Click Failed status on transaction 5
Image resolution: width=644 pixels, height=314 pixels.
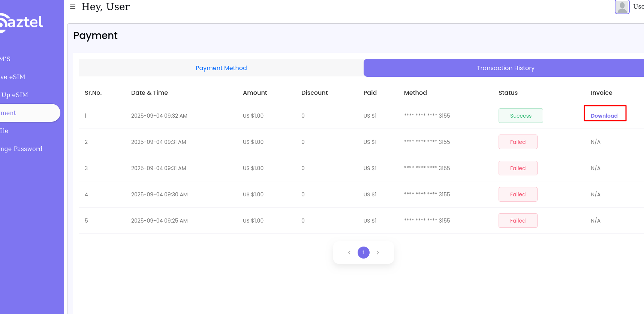(x=518, y=221)
